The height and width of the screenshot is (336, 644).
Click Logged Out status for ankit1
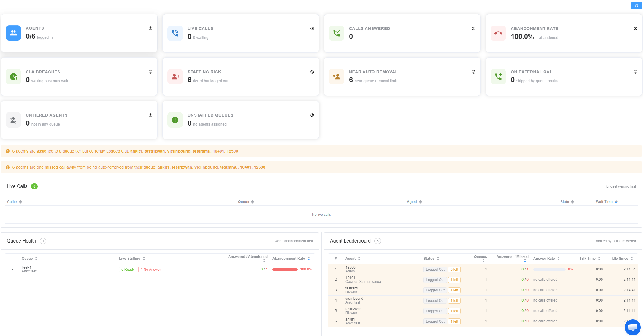[x=435, y=321]
